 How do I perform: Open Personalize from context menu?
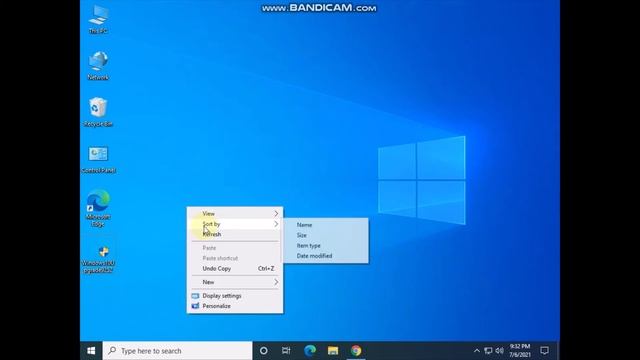[235, 306]
